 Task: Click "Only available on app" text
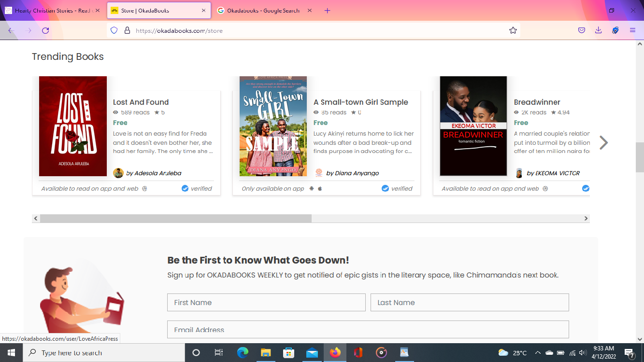(x=273, y=189)
